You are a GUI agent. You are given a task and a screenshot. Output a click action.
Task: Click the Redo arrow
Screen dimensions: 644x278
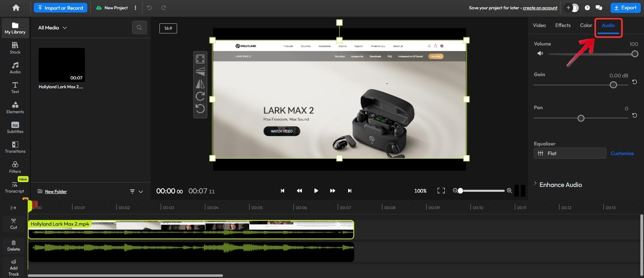163,8
